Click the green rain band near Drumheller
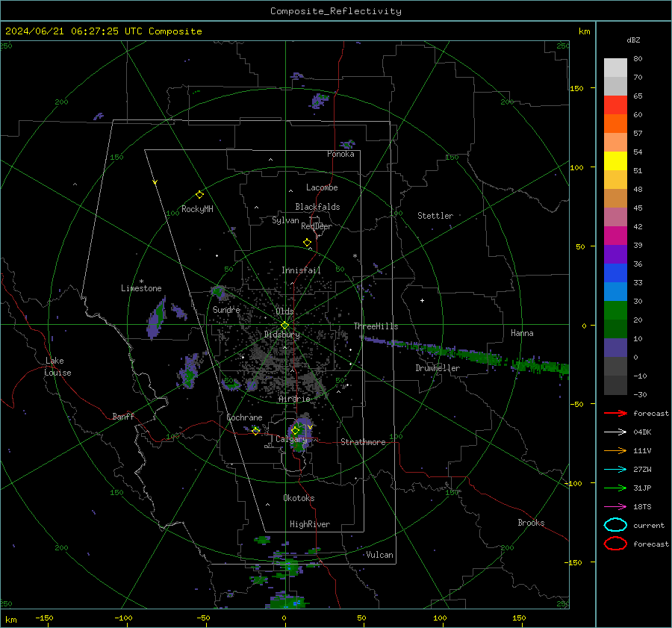The height and width of the screenshot is (628, 672). [x=467, y=355]
